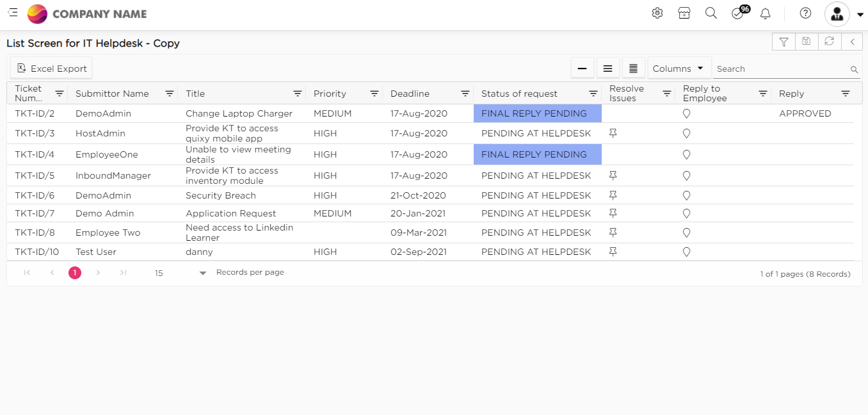Sort by Deadline column header

click(x=410, y=94)
